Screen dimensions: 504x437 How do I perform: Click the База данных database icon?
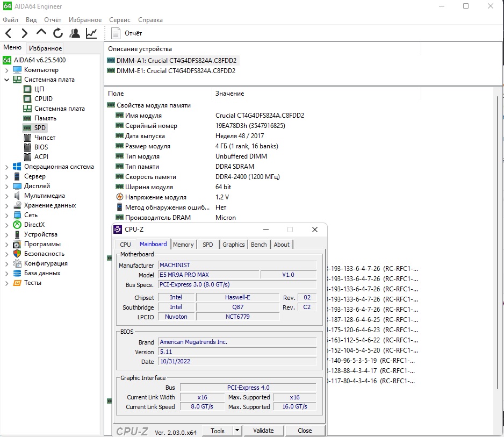(x=17, y=273)
